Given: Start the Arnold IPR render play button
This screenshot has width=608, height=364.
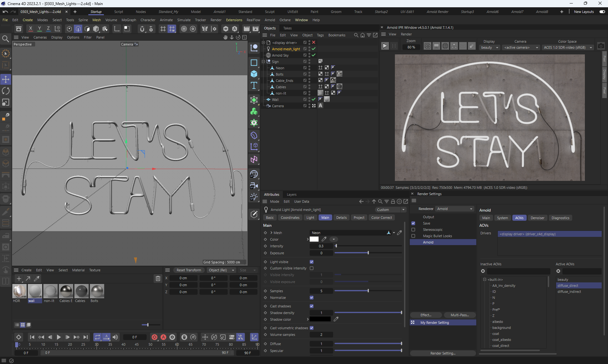Looking at the screenshot, I should coord(385,46).
